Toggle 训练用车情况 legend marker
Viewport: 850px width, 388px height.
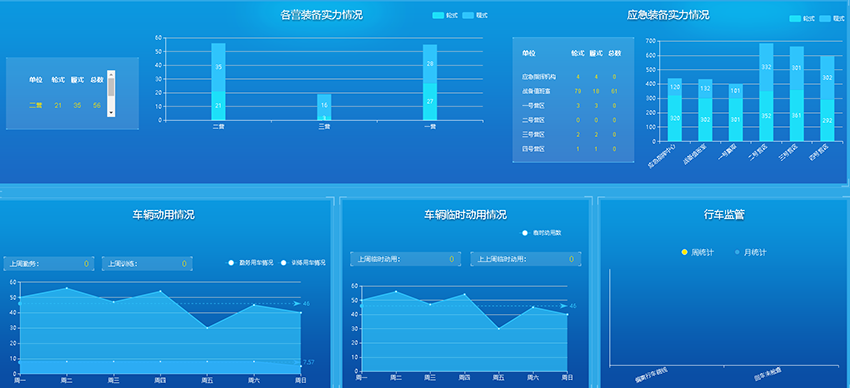tap(283, 263)
